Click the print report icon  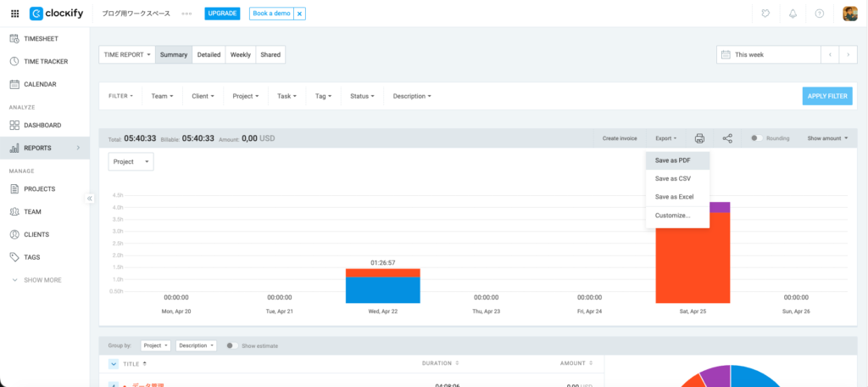tap(699, 138)
